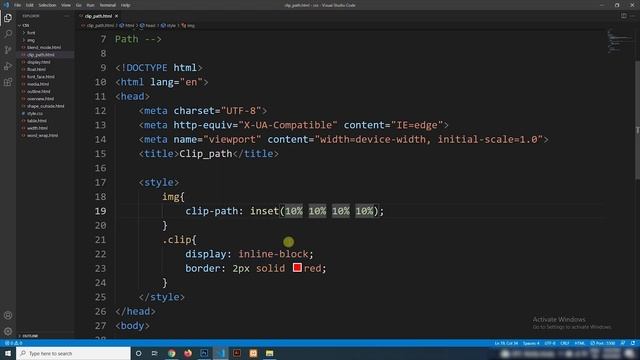Open word_wrap.html in Explorer

42,136
